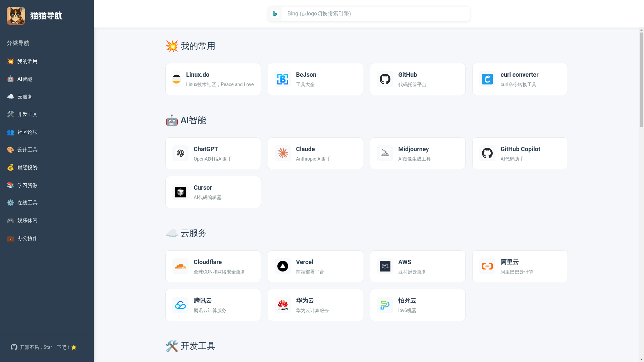Image resolution: width=644 pixels, height=362 pixels.
Task: Click the palette emoji beside 设计工具
Action: point(10,150)
